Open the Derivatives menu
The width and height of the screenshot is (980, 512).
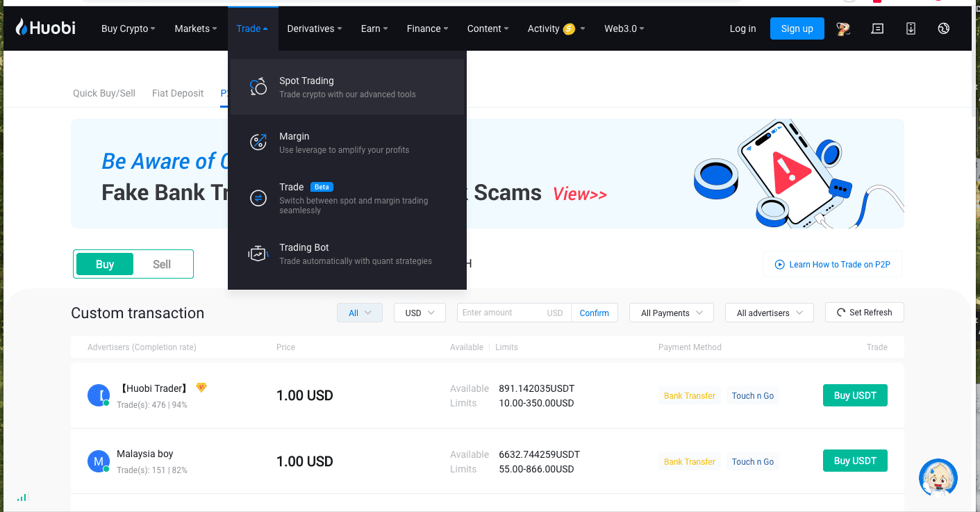pos(315,28)
